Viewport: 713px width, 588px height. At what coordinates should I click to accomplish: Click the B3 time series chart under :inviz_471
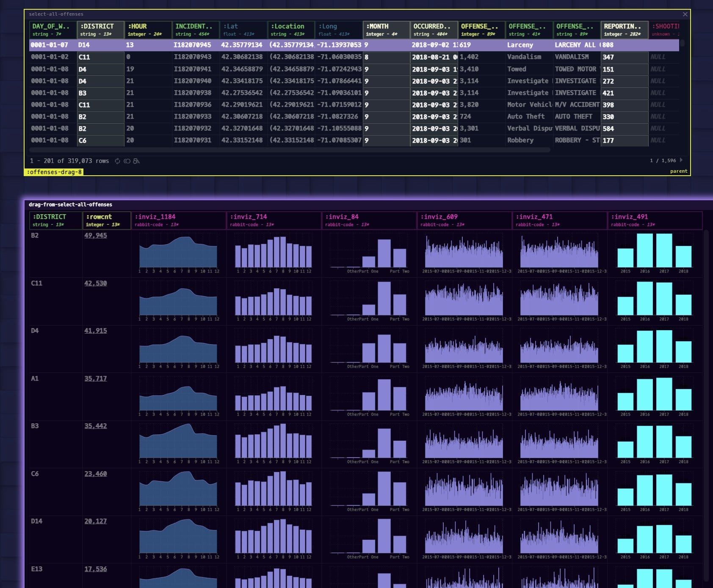tap(559, 444)
